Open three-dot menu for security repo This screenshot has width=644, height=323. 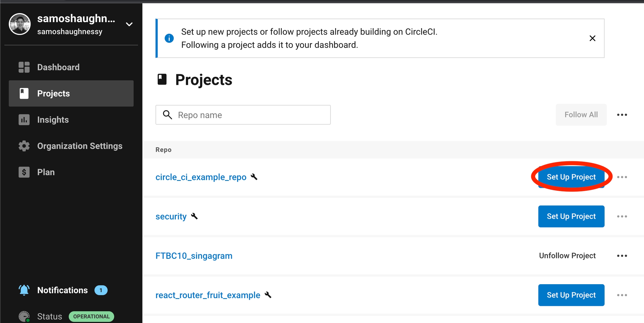pos(622,216)
